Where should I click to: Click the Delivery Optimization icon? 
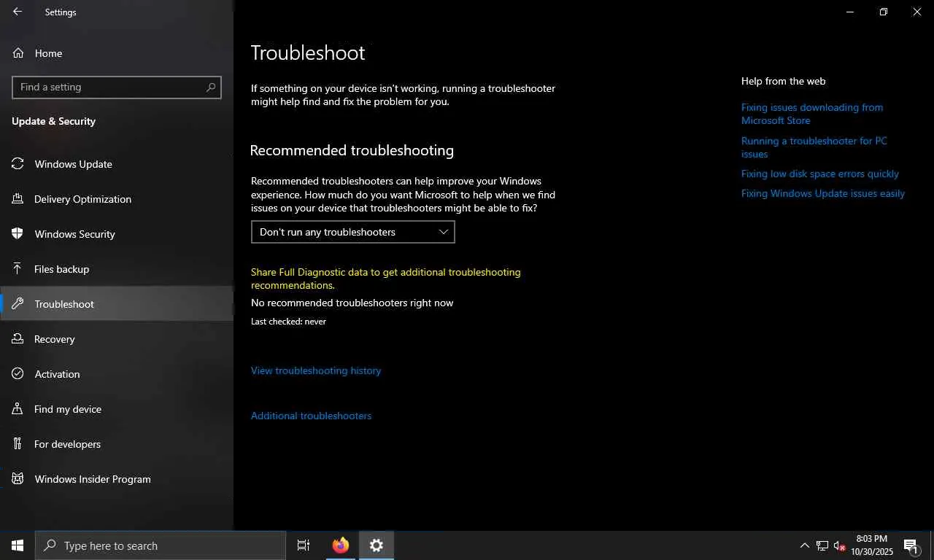(x=18, y=199)
